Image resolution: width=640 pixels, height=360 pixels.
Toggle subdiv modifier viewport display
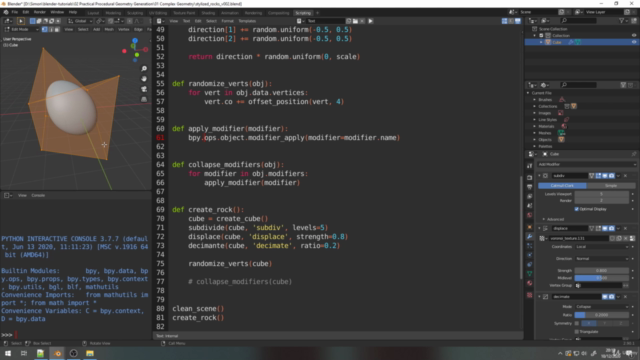(605, 176)
